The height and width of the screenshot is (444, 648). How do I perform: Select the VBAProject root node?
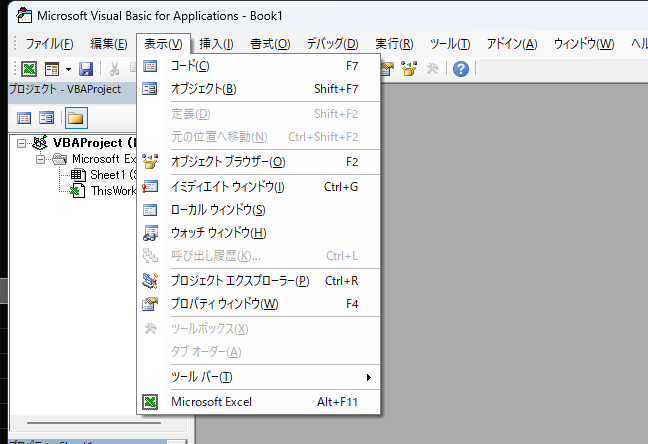point(94,143)
